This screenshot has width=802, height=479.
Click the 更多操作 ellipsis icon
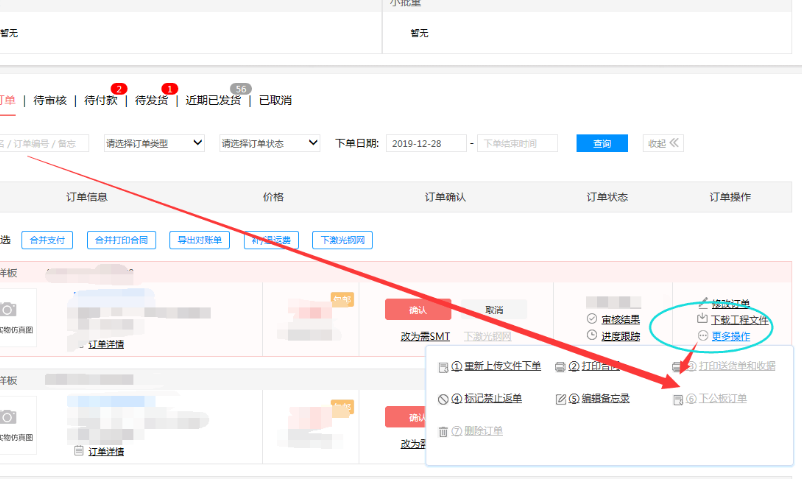point(703,336)
